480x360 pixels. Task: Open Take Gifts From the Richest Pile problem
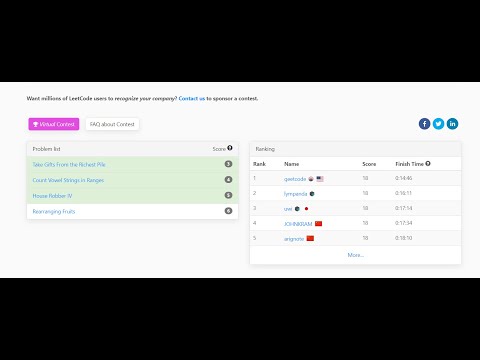[69, 164]
